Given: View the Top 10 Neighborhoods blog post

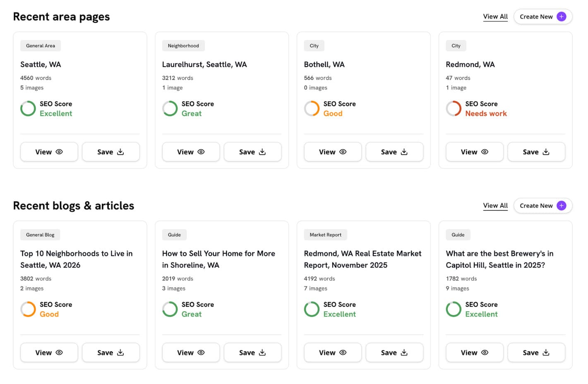Looking at the screenshot, I should tap(49, 353).
